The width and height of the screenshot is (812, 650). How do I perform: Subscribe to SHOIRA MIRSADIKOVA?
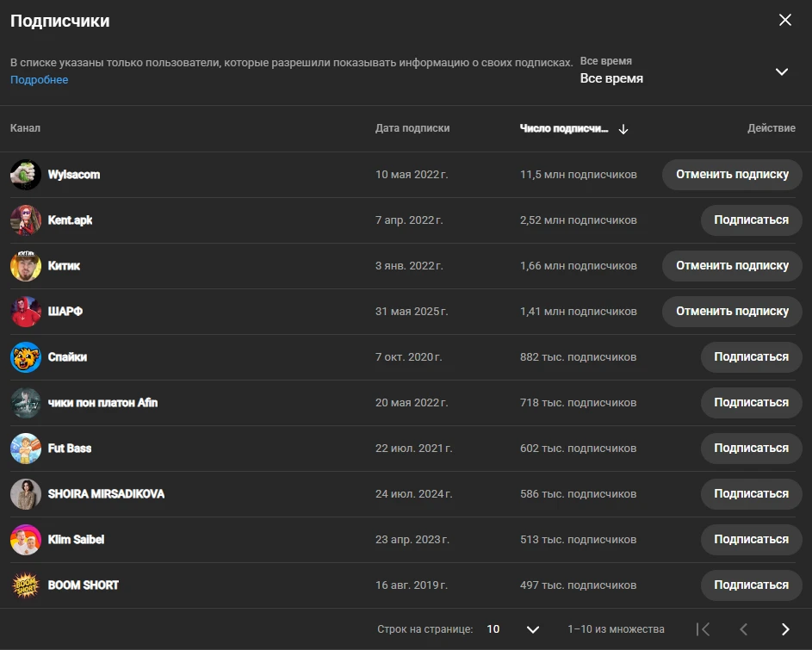(751, 493)
